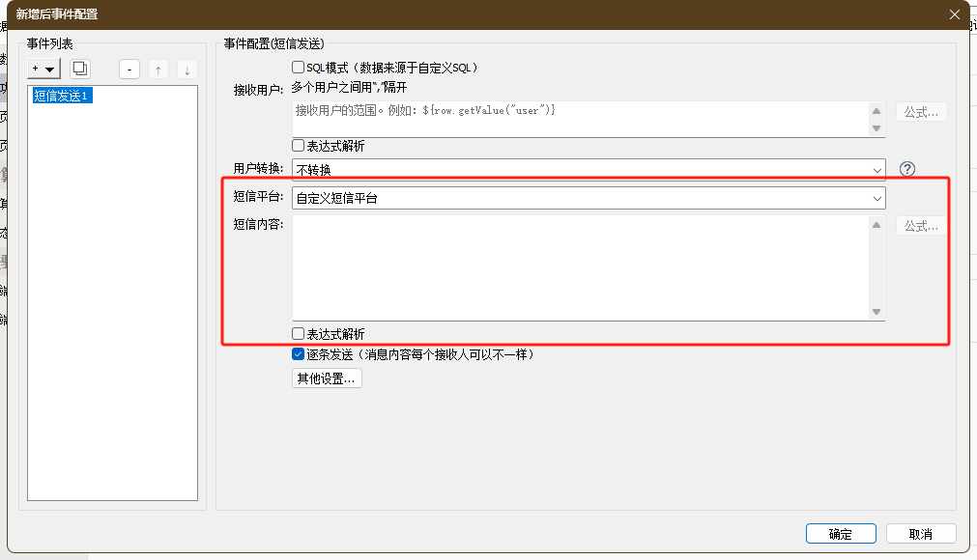Select 短信发送1 in the event list
Screen dimensions: 977x560
pyautogui.click(x=62, y=96)
